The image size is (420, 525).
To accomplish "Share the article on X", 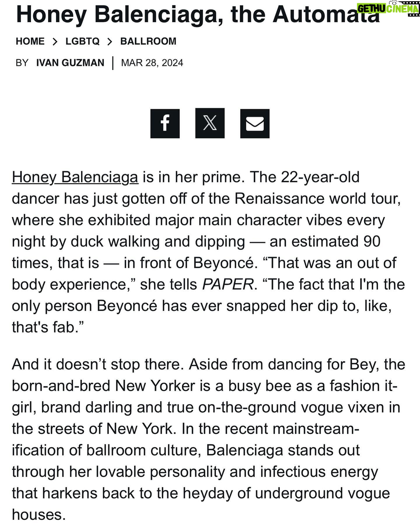I will [210, 123].
